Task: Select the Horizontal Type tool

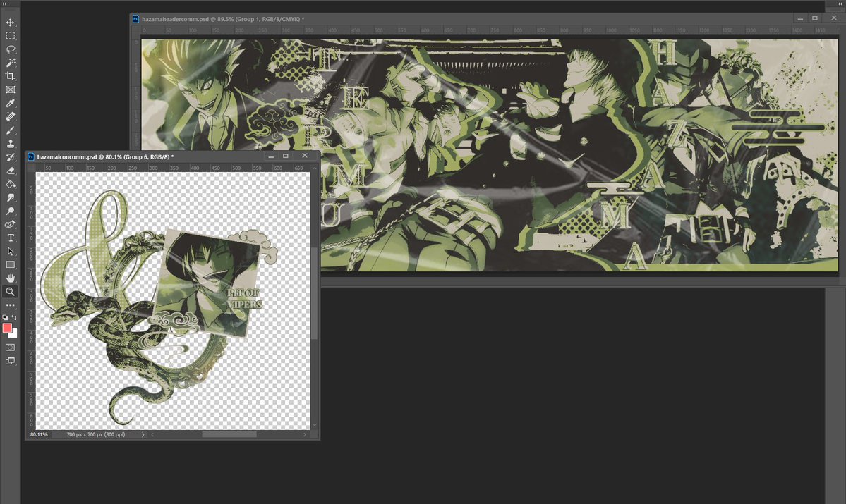Action: click(x=11, y=238)
